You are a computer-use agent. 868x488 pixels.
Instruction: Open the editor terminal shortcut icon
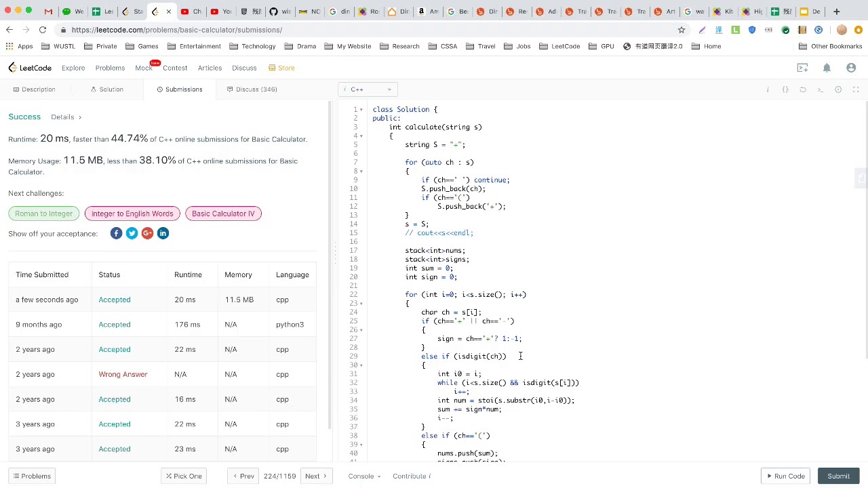(x=821, y=89)
